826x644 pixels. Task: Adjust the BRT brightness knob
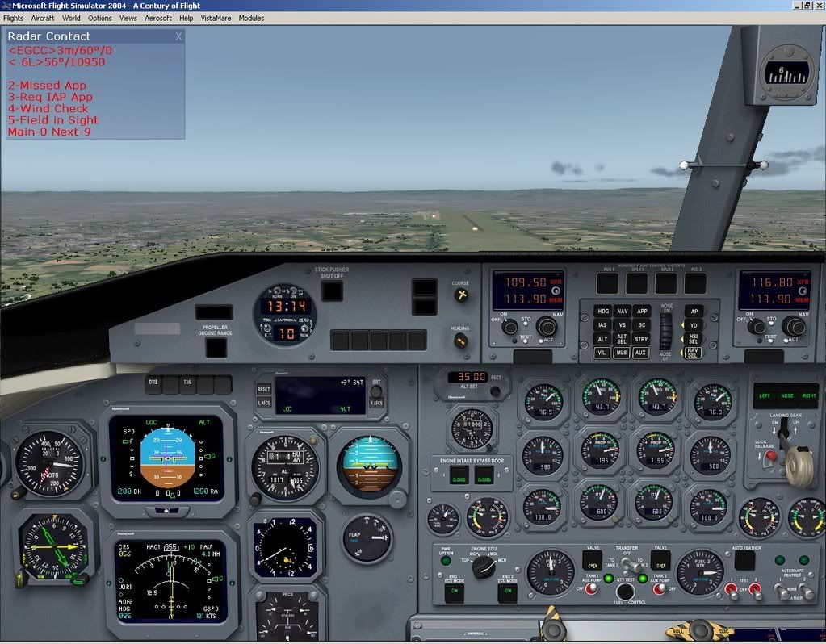[375, 391]
